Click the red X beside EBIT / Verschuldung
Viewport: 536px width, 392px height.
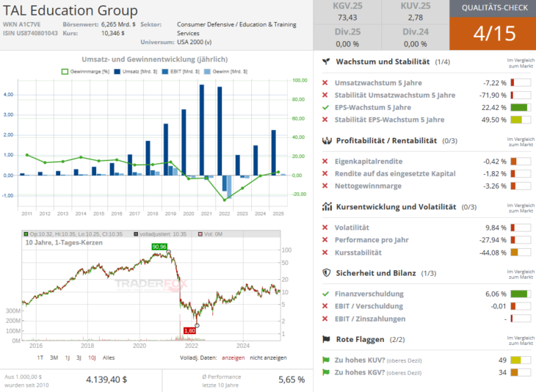(x=325, y=306)
